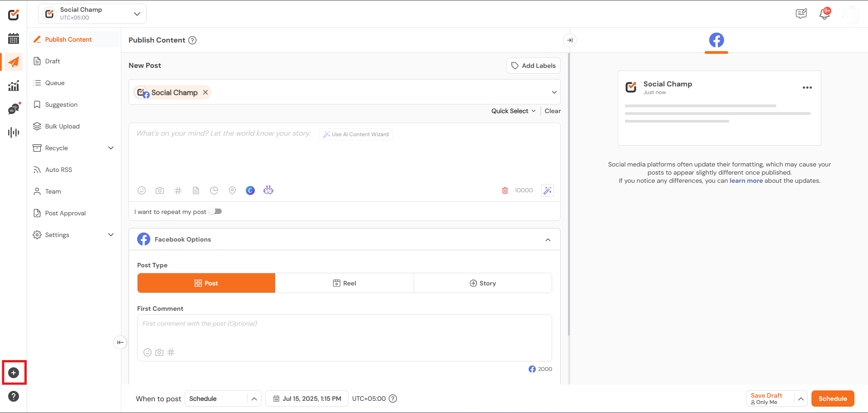Open hashtag tool in post composer
The image size is (868, 413).
[x=178, y=190]
